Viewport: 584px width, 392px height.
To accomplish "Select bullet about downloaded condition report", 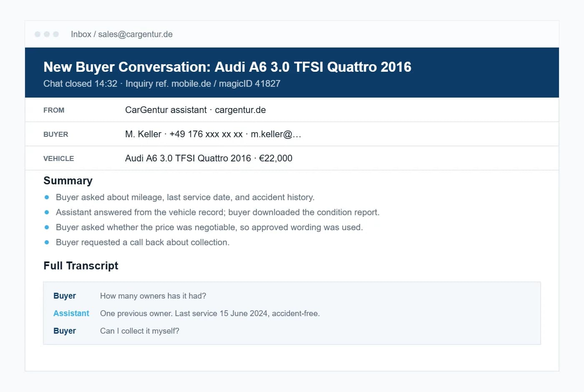I will tap(218, 212).
